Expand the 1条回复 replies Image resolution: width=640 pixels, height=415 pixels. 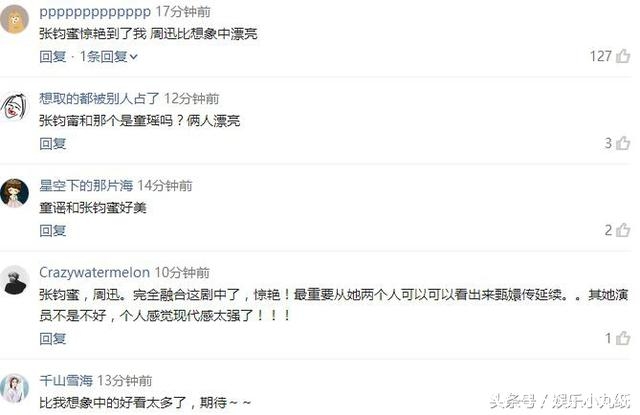108,56
